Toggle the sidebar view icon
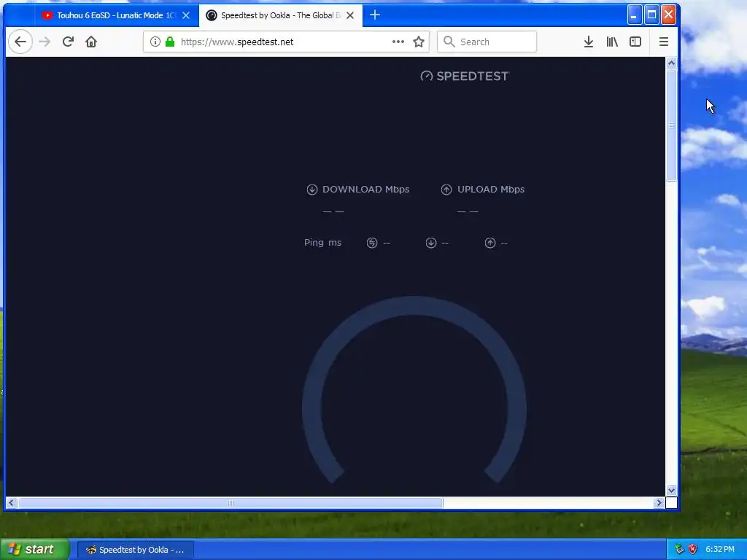This screenshot has height=560, width=747. (635, 42)
